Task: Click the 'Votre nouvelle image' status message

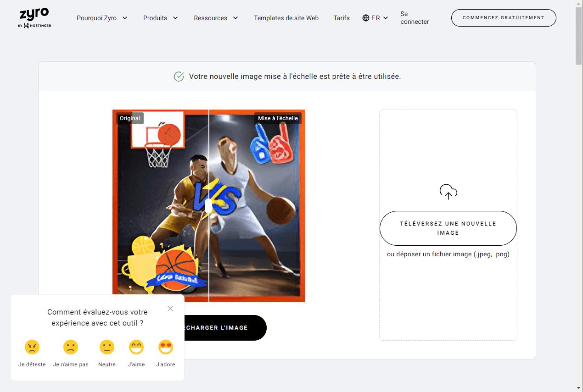Action: click(x=295, y=77)
